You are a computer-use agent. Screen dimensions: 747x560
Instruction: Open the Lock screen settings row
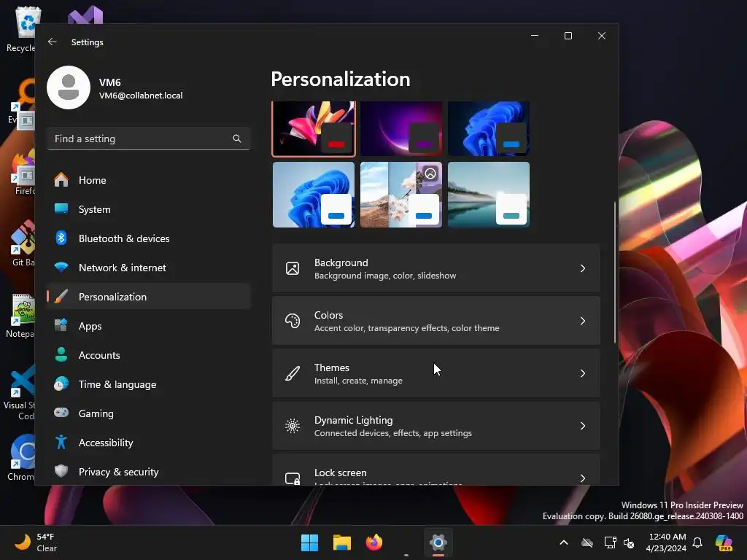(x=436, y=470)
